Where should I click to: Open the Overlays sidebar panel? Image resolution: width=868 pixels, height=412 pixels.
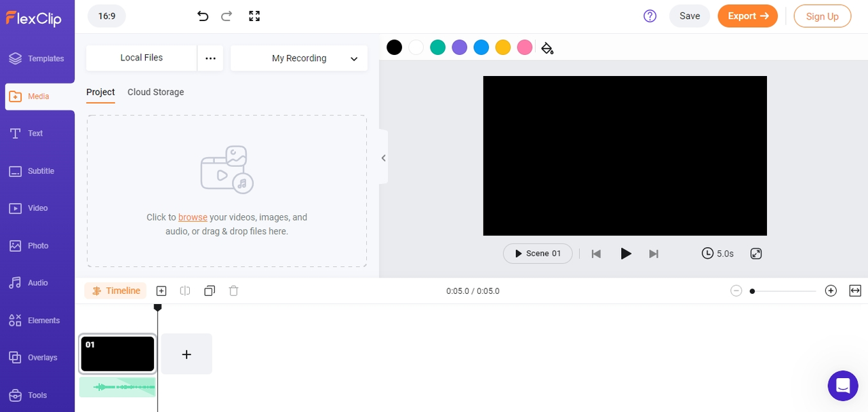click(x=37, y=358)
